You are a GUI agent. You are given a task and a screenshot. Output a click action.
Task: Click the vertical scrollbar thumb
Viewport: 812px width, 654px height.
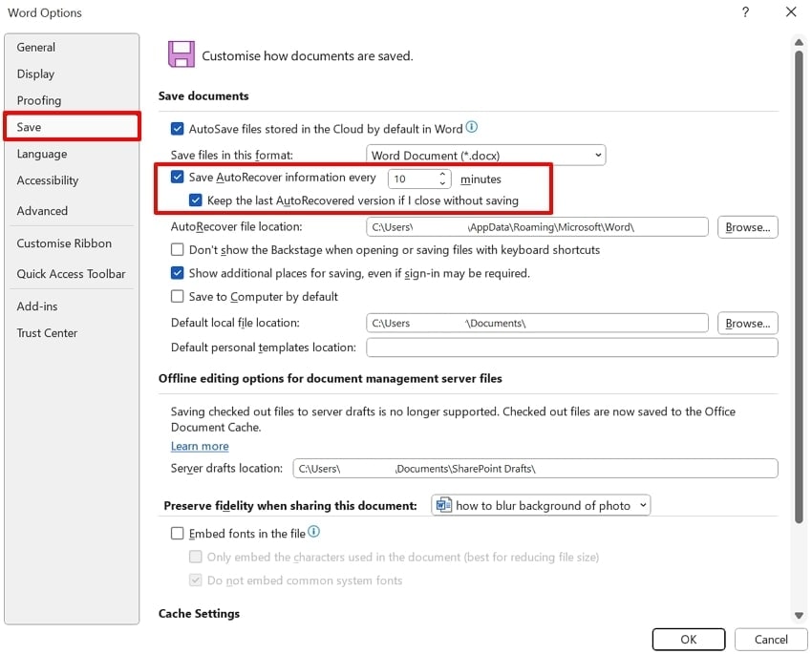(x=799, y=286)
